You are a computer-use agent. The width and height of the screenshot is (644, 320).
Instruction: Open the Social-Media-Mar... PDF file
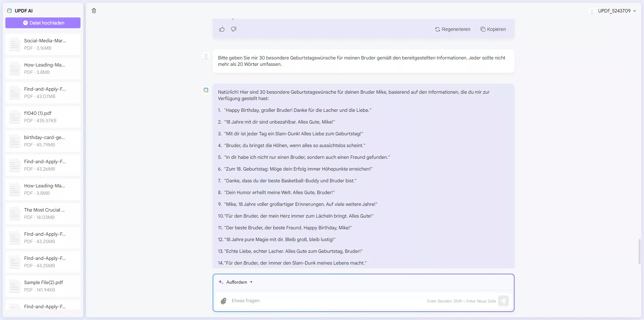pyautogui.click(x=43, y=44)
